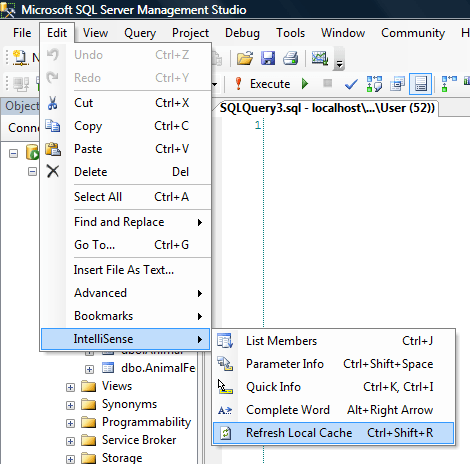Click the Refresh Local Cache icon
Screen dimensions: 470x464
pyautogui.click(x=226, y=433)
